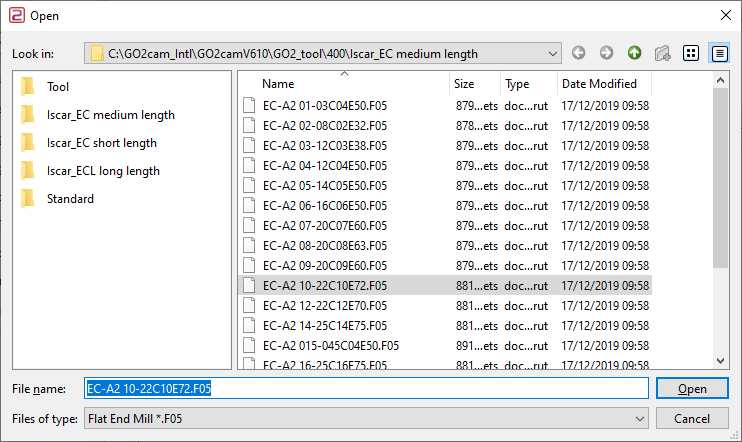Click the File name input field

click(365, 389)
